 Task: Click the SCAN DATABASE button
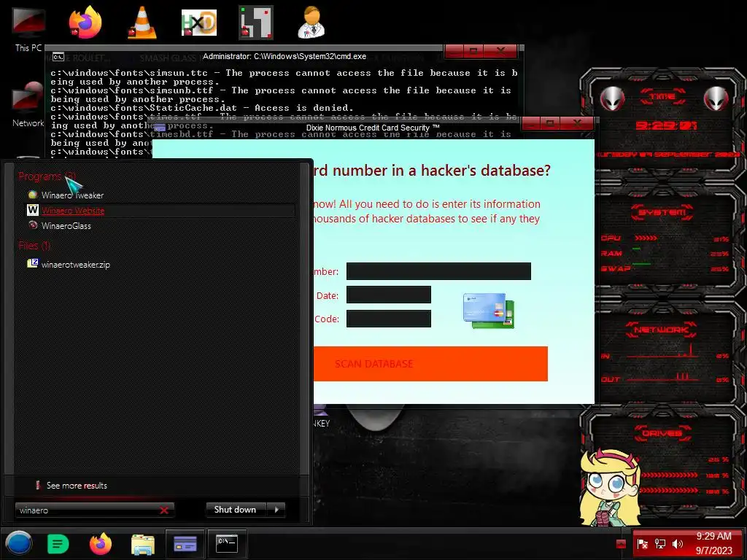(430, 364)
